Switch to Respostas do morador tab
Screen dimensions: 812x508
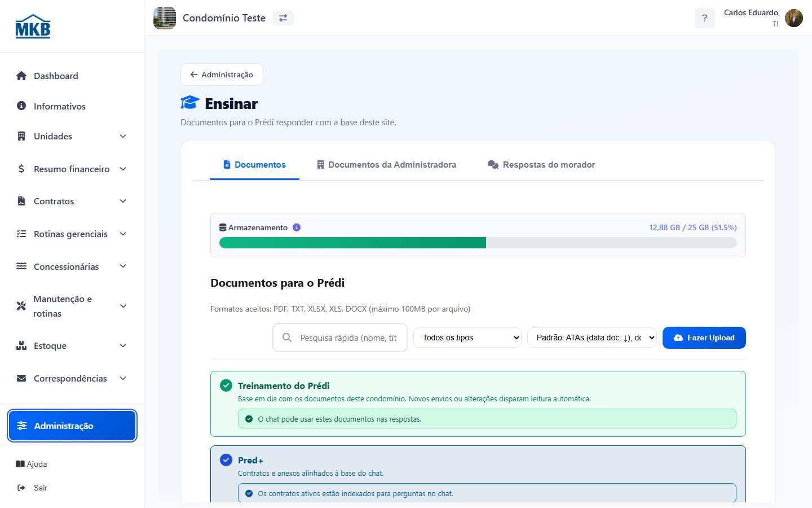pyautogui.click(x=541, y=165)
